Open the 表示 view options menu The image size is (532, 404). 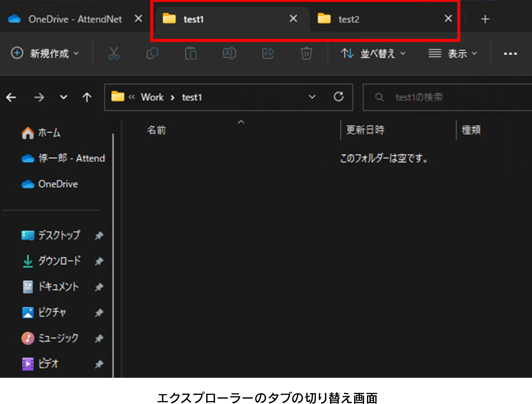pyautogui.click(x=453, y=53)
